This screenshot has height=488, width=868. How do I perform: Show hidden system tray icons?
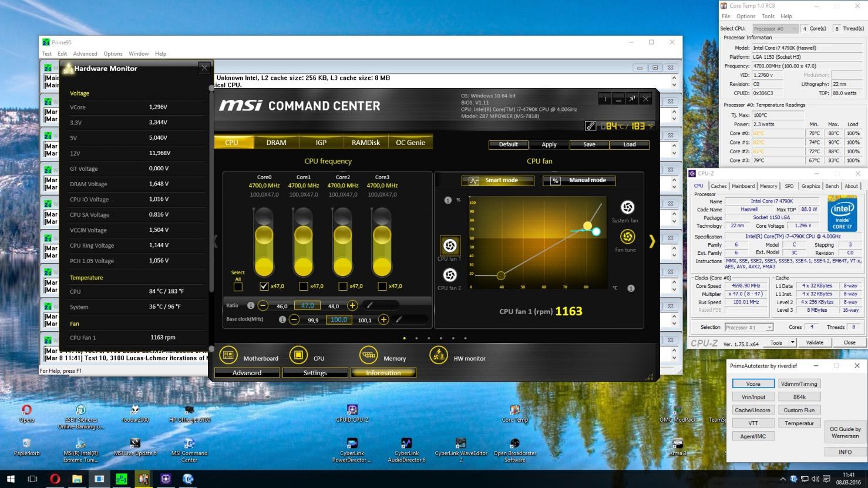(783, 479)
